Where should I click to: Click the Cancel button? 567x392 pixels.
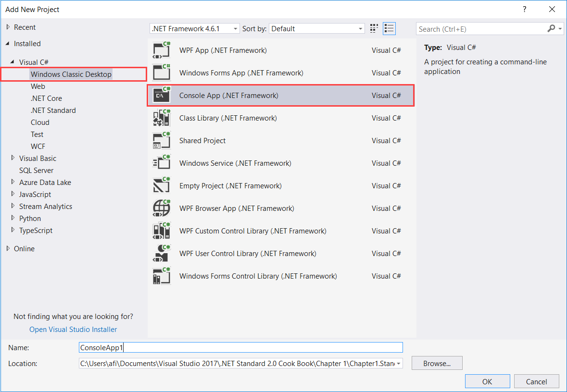pyautogui.click(x=536, y=381)
